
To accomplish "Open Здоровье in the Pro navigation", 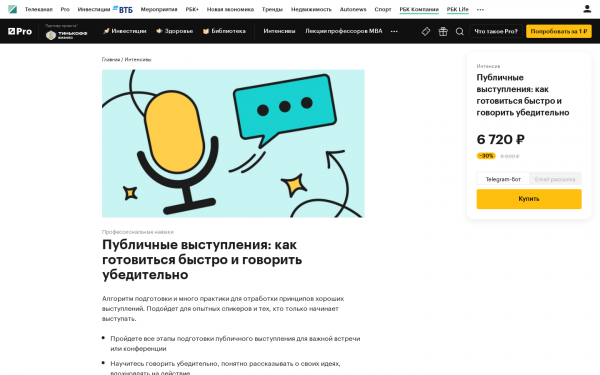I will [174, 31].
